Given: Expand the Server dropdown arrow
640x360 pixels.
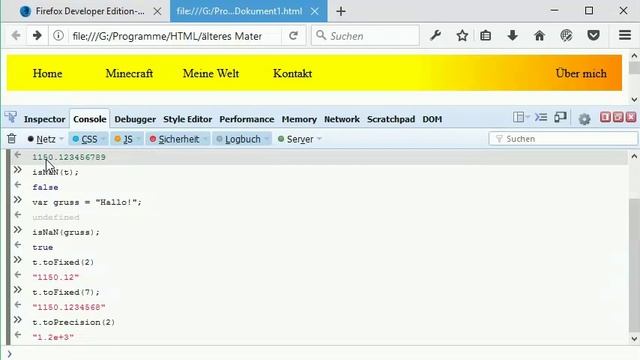Looking at the screenshot, I should point(319,139).
